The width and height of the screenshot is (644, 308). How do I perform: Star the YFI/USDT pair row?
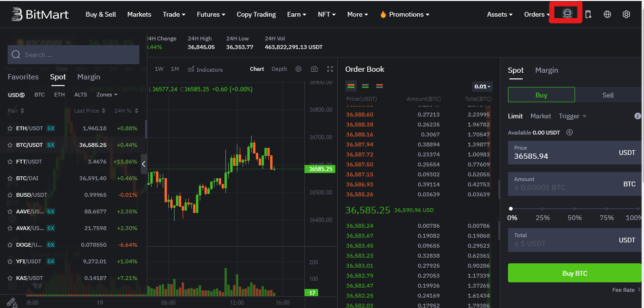click(x=10, y=261)
